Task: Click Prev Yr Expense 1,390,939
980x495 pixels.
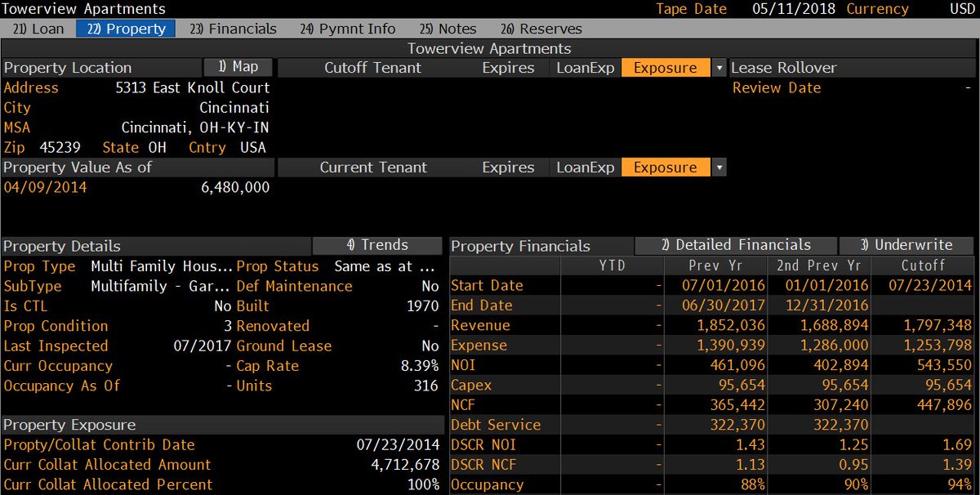Action: (x=729, y=345)
